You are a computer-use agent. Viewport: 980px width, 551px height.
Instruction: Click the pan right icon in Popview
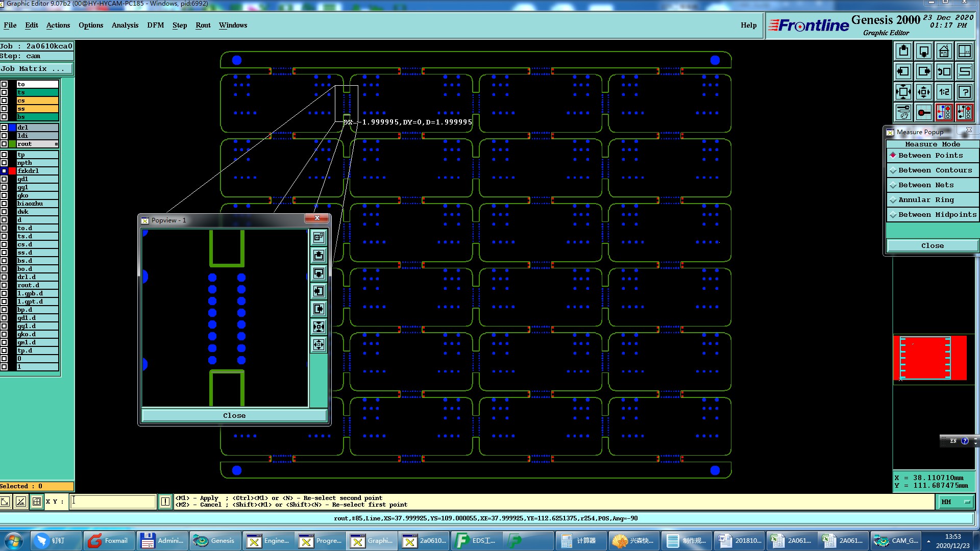click(318, 309)
